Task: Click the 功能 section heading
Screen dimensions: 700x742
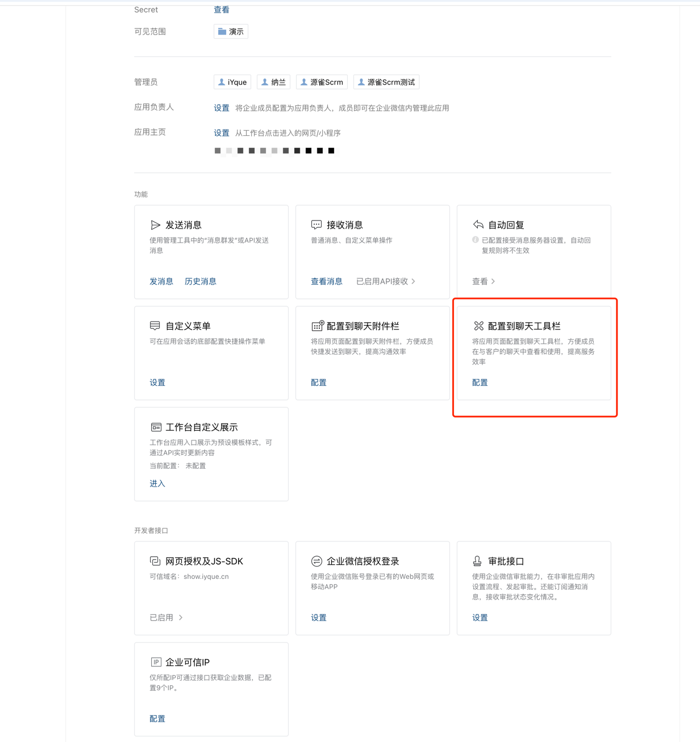Action: pyautogui.click(x=141, y=194)
